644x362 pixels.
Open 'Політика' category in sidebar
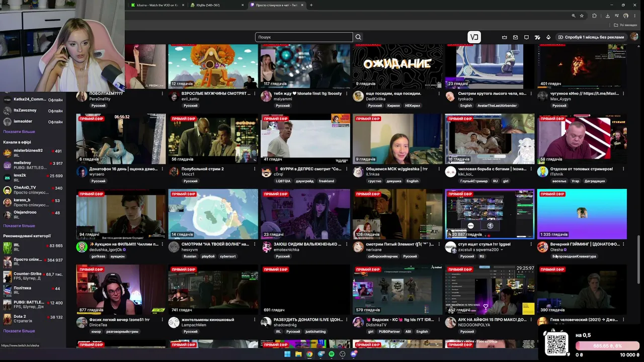pyautogui.click(x=33, y=290)
